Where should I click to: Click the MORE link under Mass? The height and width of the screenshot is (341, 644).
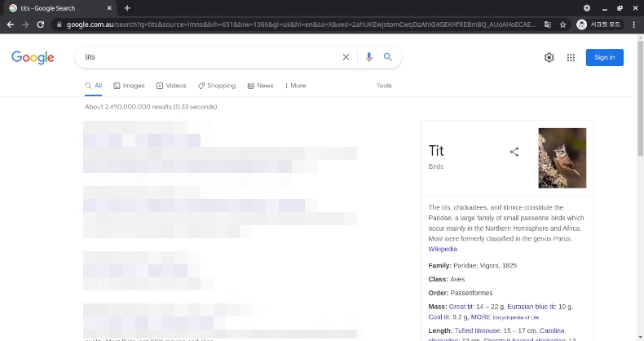pyautogui.click(x=480, y=317)
